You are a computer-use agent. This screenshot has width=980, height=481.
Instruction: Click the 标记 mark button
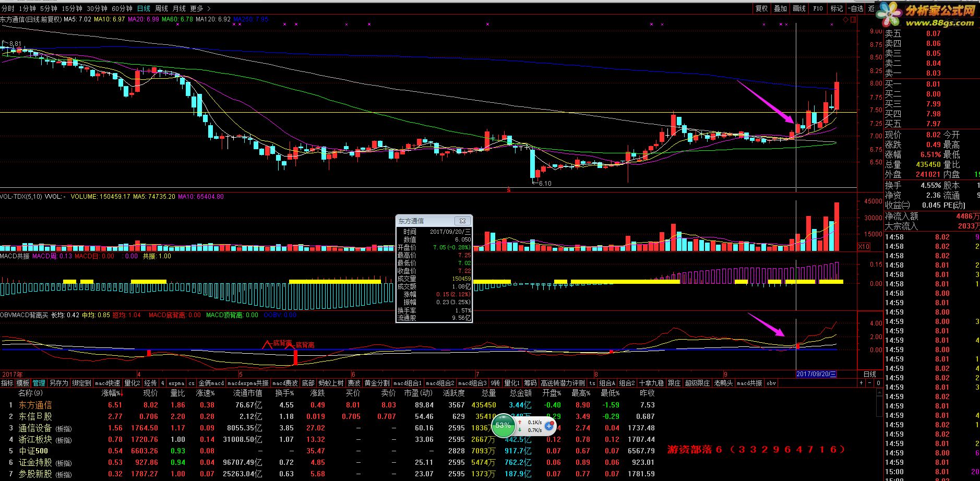tap(836, 8)
